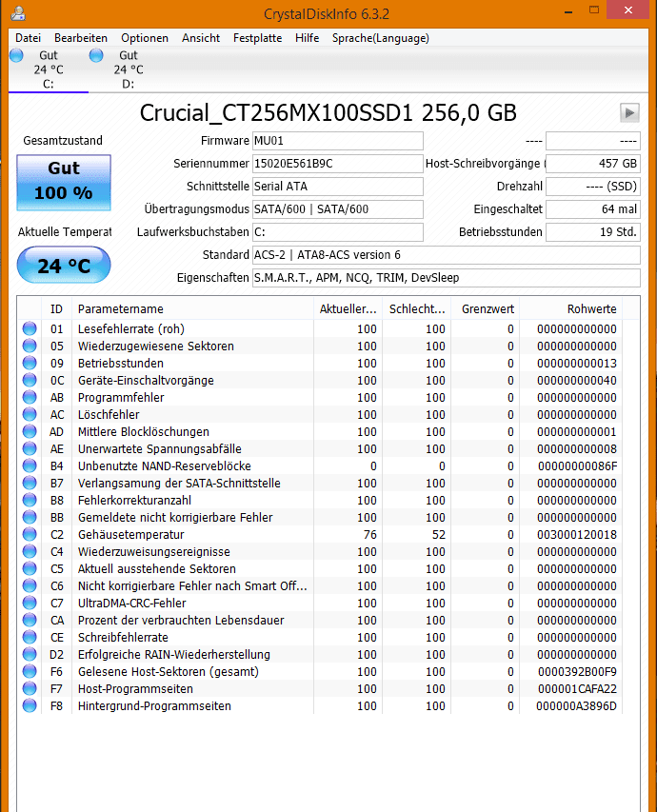Click the next disk arrow button
657x812 pixels.
(x=629, y=113)
